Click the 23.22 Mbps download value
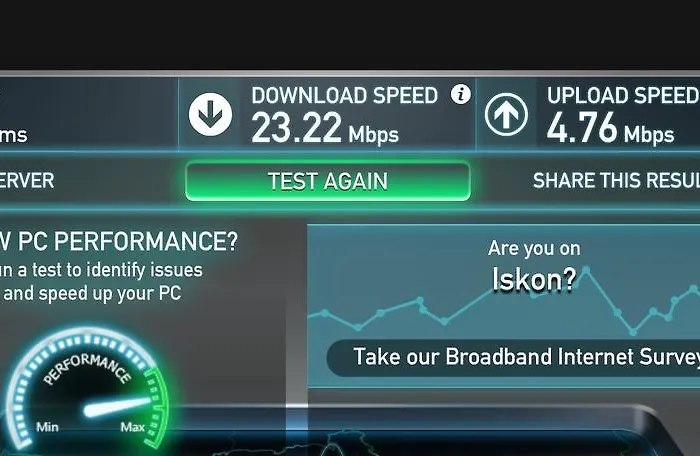 point(325,128)
